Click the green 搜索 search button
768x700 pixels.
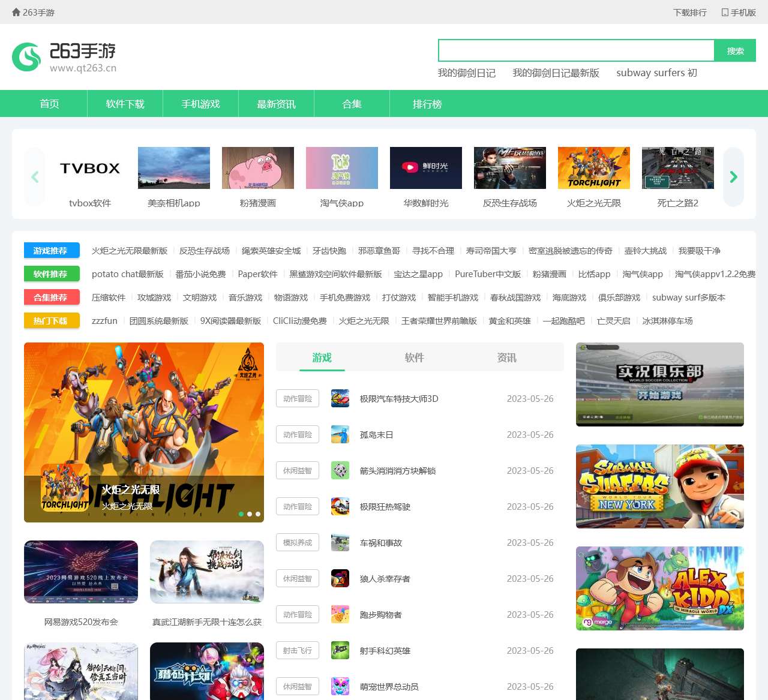735,51
